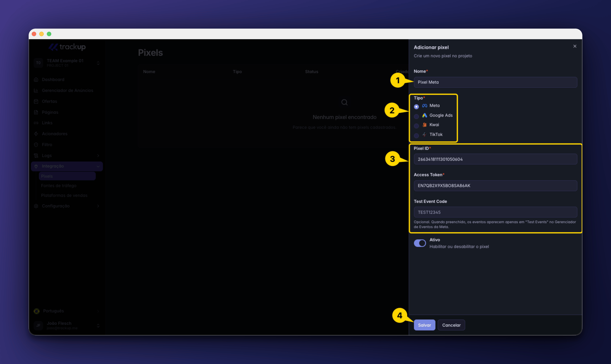Select the Kwai radio button
Viewport: 611px width, 364px height.
coord(416,126)
